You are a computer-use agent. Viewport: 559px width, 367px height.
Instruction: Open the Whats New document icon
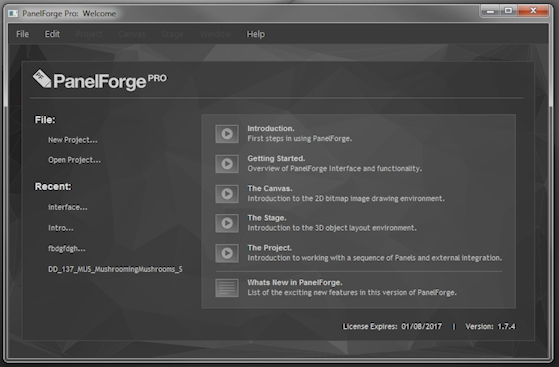pos(227,288)
